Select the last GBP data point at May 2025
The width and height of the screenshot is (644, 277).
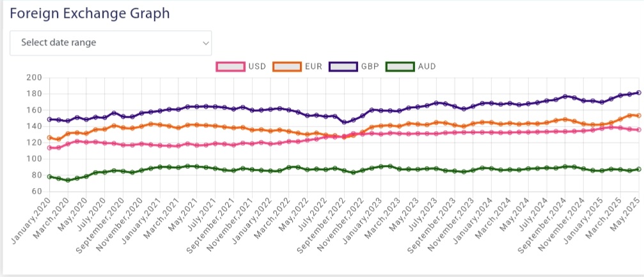[x=638, y=93]
